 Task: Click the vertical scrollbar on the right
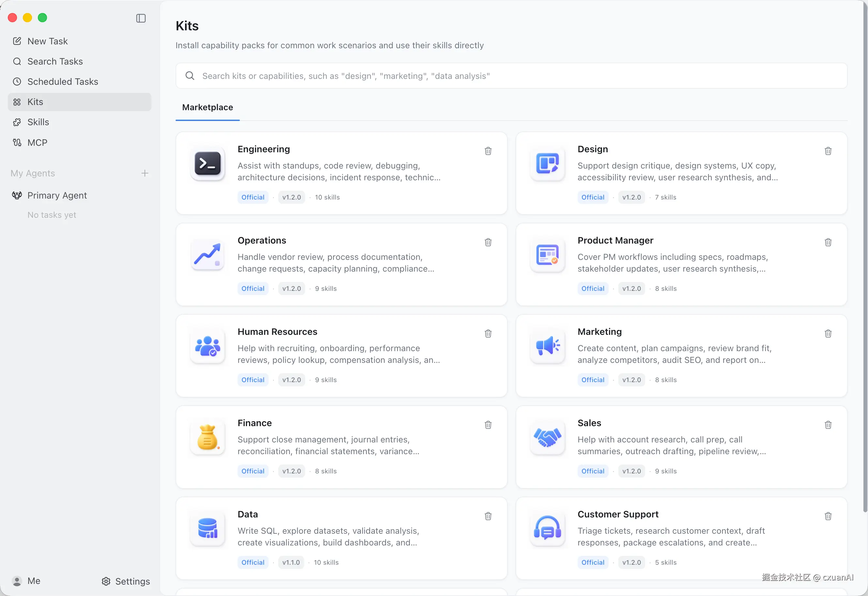[865, 258]
